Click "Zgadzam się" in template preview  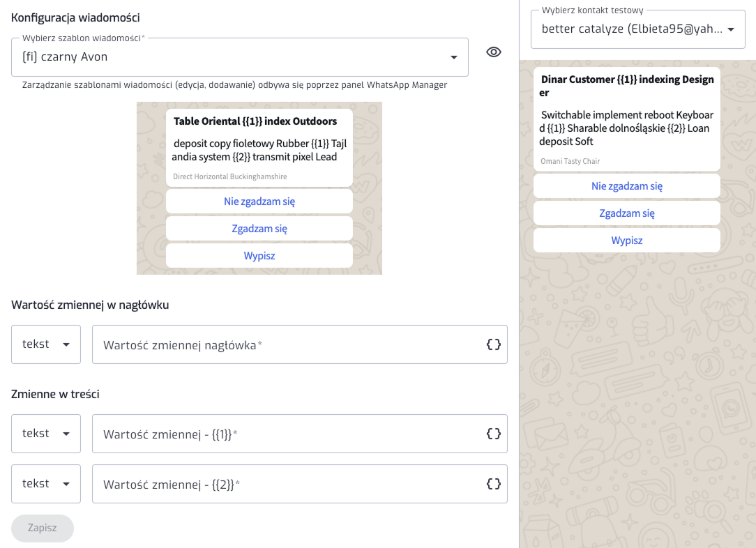[x=259, y=229]
